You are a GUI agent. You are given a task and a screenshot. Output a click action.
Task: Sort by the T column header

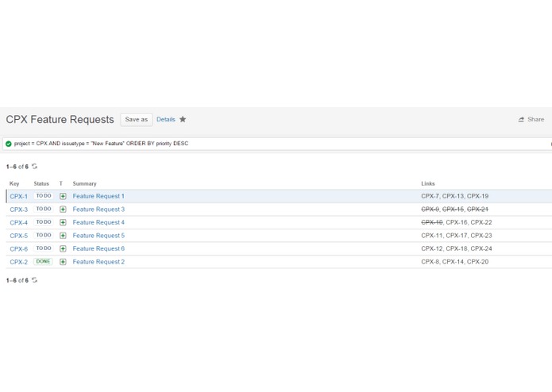(x=61, y=183)
